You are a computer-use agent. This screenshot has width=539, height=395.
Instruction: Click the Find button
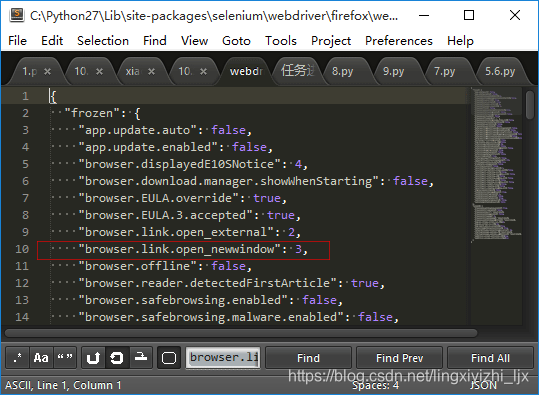tap(308, 358)
